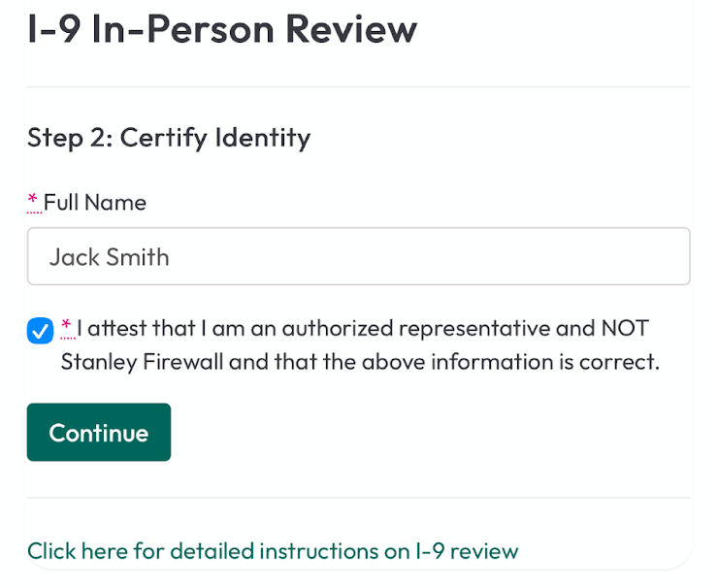Click the attestation statement label text
Viewport: 718px width, 588px height.
(359, 344)
